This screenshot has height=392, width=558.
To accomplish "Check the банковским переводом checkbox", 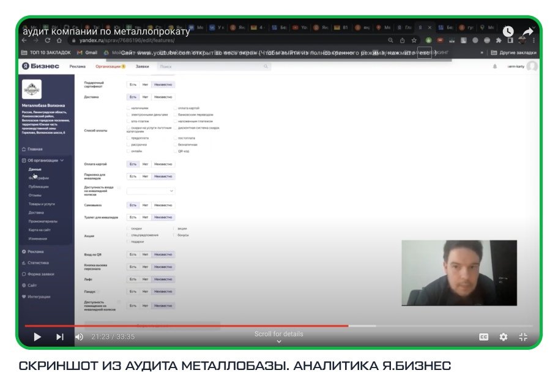I will coord(175,114).
